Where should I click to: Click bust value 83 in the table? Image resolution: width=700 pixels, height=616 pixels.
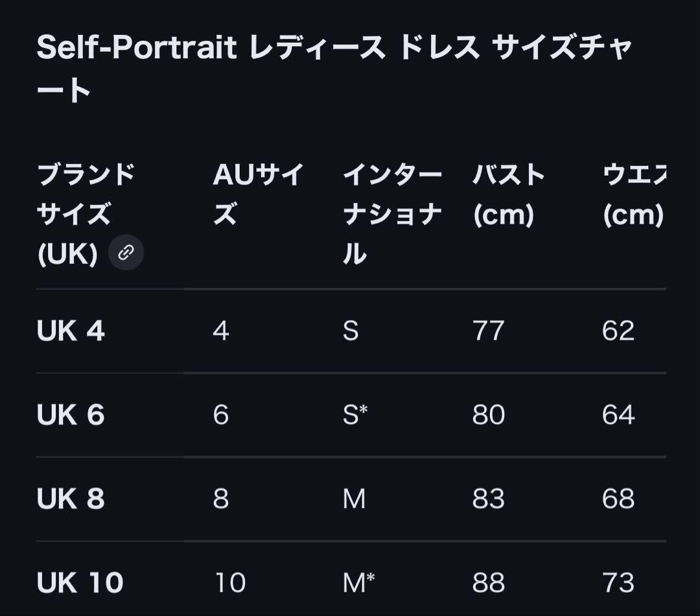[488, 499]
